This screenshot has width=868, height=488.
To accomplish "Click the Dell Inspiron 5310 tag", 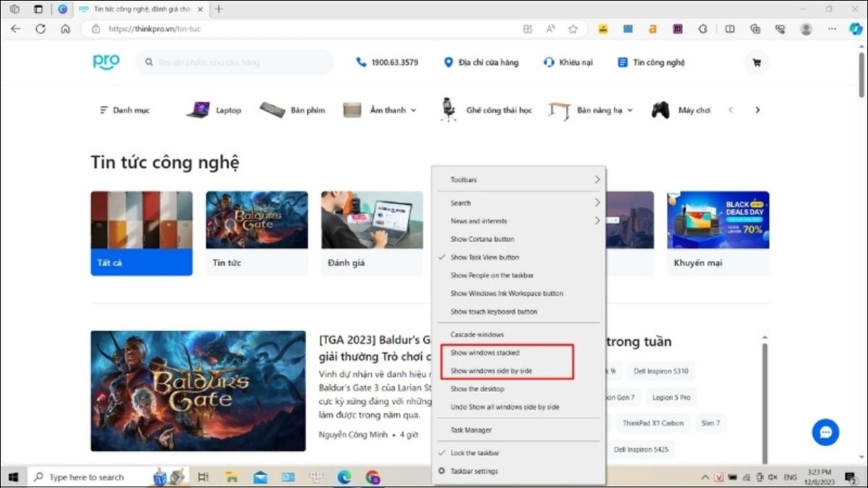I will pos(661,372).
